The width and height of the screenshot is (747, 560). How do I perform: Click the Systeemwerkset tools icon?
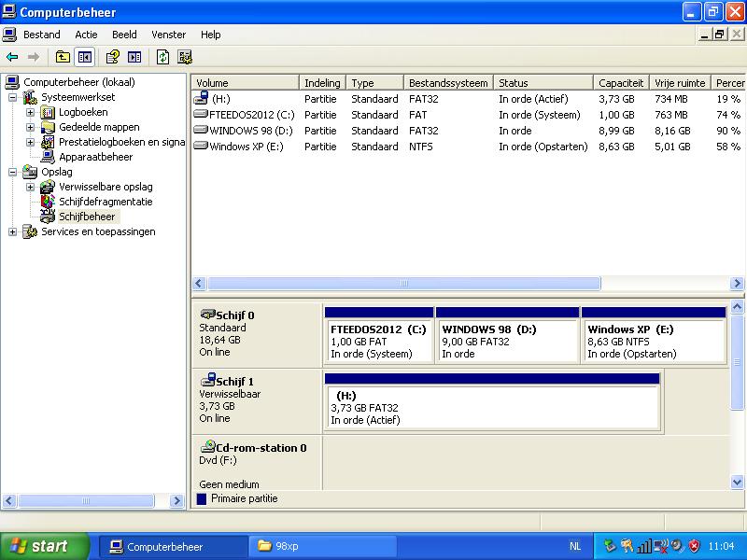tap(30, 97)
